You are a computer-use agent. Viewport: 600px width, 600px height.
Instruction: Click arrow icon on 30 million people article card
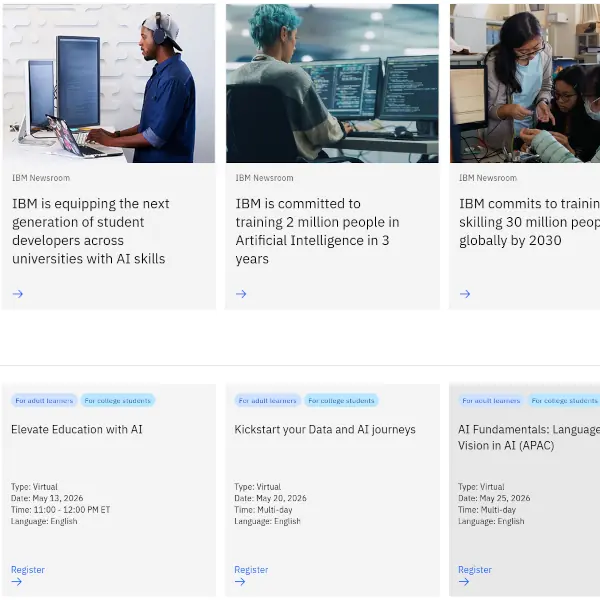coord(465,294)
